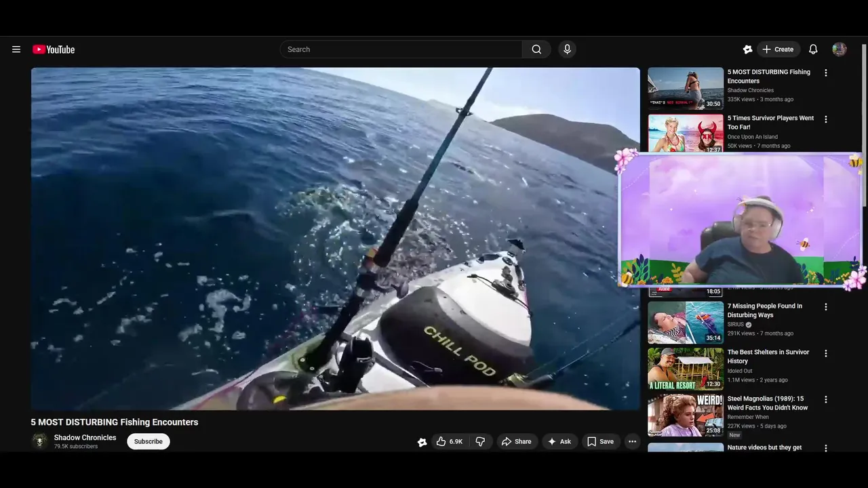Click sparkle icon left of like button
This screenshot has width=868, height=488.
(x=422, y=442)
